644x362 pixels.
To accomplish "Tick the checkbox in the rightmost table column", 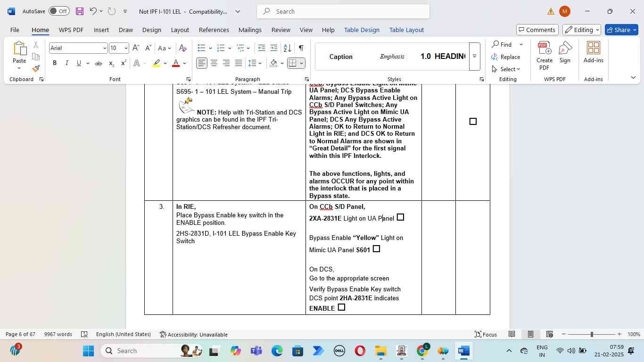I will tap(473, 122).
